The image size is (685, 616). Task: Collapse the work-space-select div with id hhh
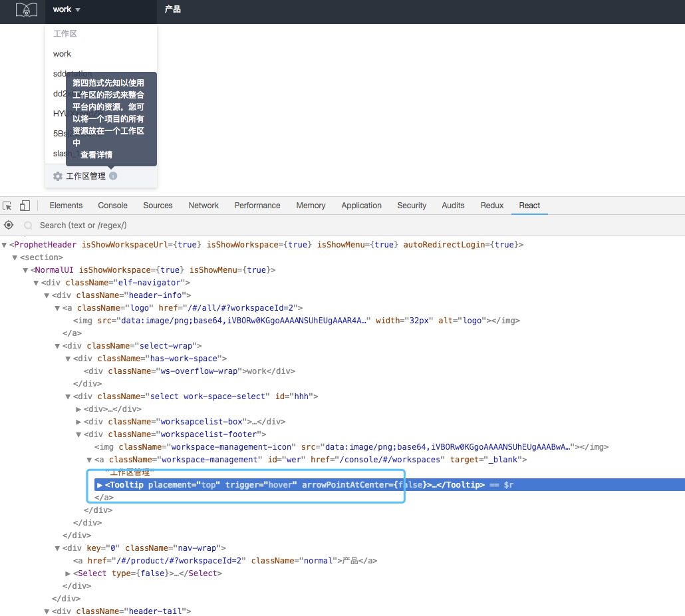pos(68,397)
